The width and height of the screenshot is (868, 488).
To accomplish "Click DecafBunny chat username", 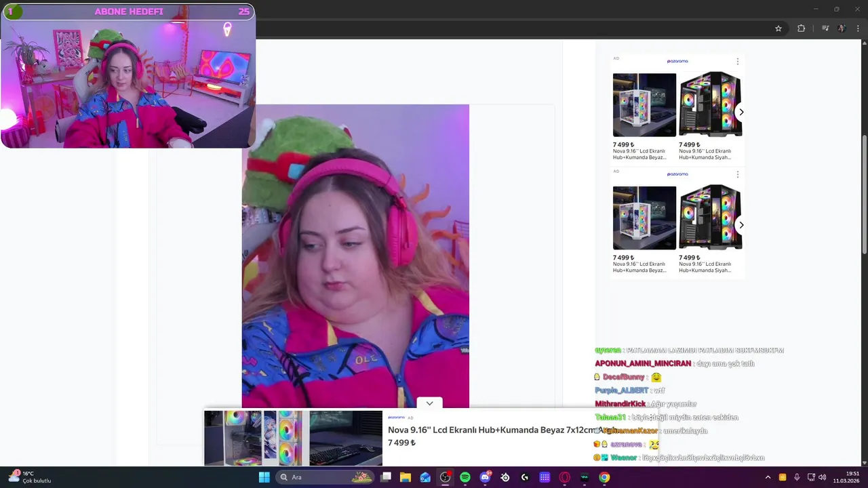I will click(x=623, y=377).
